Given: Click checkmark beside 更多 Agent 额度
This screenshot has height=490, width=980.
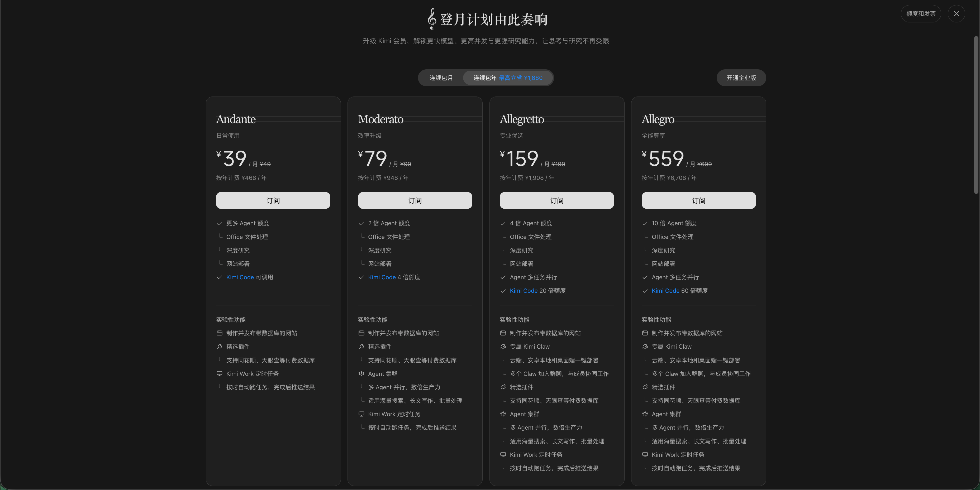Looking at the screenshot, I should (220, 224).
